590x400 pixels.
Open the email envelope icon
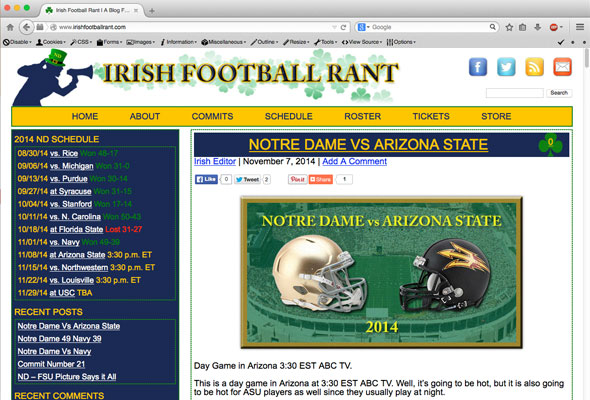coord(563,67)
